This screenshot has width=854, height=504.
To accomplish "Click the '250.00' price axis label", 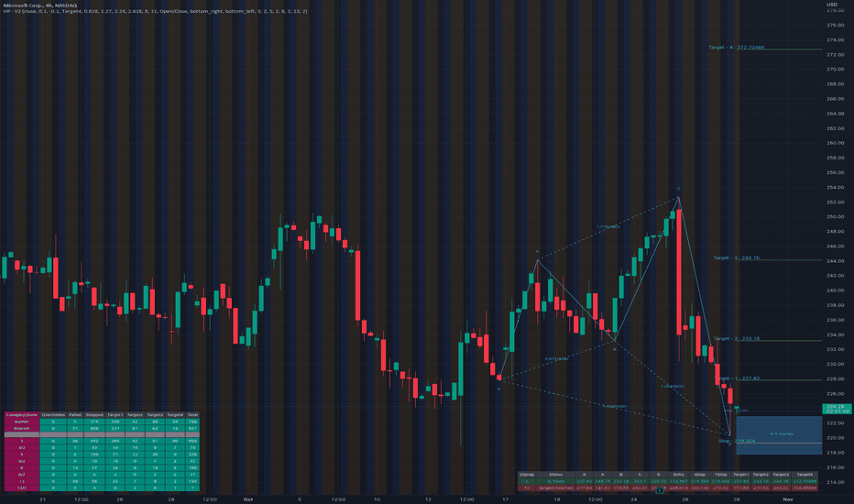I will pyautogui.click(x=835, y=216).
